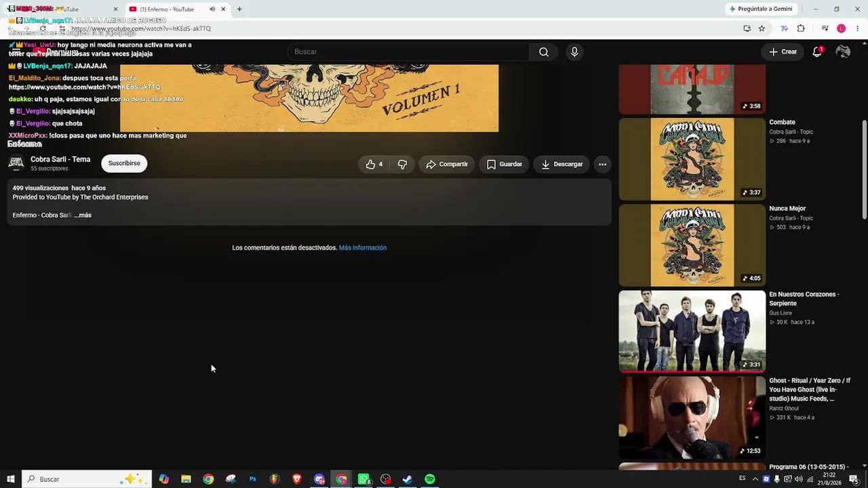The width and height of the screenshot is (868, 488).
Task: Close the Enfermo - YouTube tab
Action: coord(223,9)
